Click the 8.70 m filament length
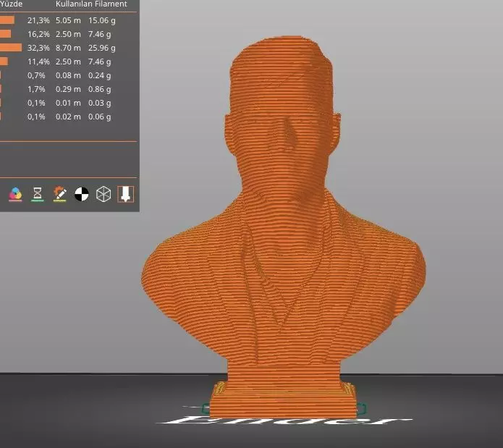This screenshot has height=448, width=503. pos(68,48)
